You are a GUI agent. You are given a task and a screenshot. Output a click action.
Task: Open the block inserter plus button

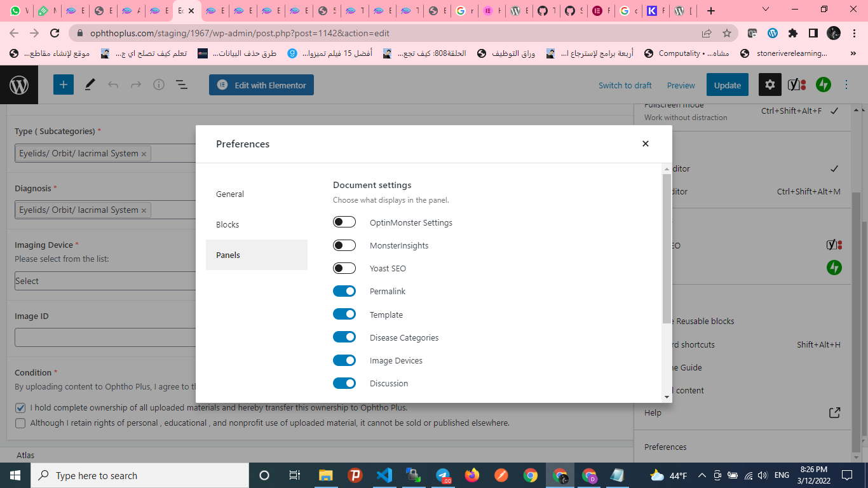tap(64, 85)
